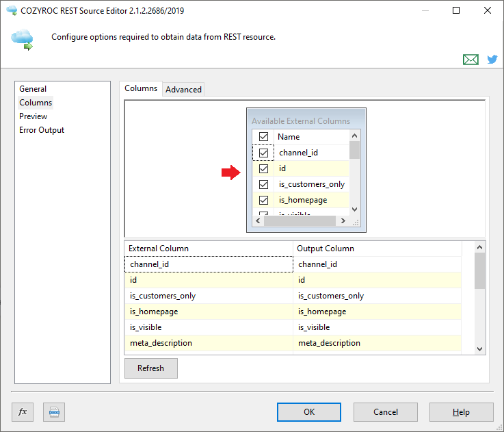504x432 pixels.
Task: Select the is_customers_only External Column cell
Action: point(209,296)
